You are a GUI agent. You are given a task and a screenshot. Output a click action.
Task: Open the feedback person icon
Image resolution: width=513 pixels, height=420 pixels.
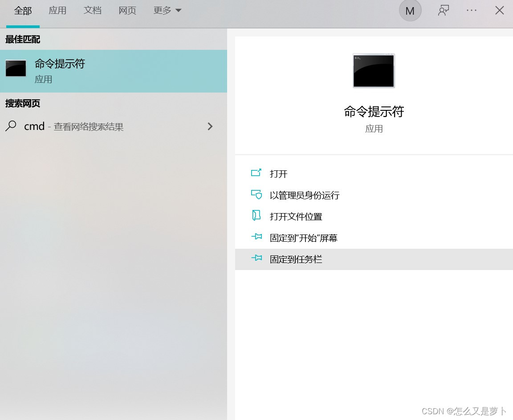[x=444, y=11]
